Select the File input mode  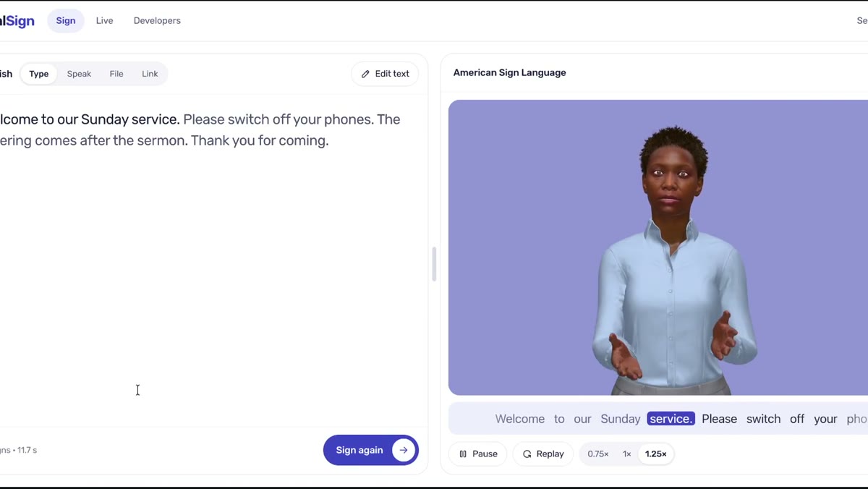(116, 74)
